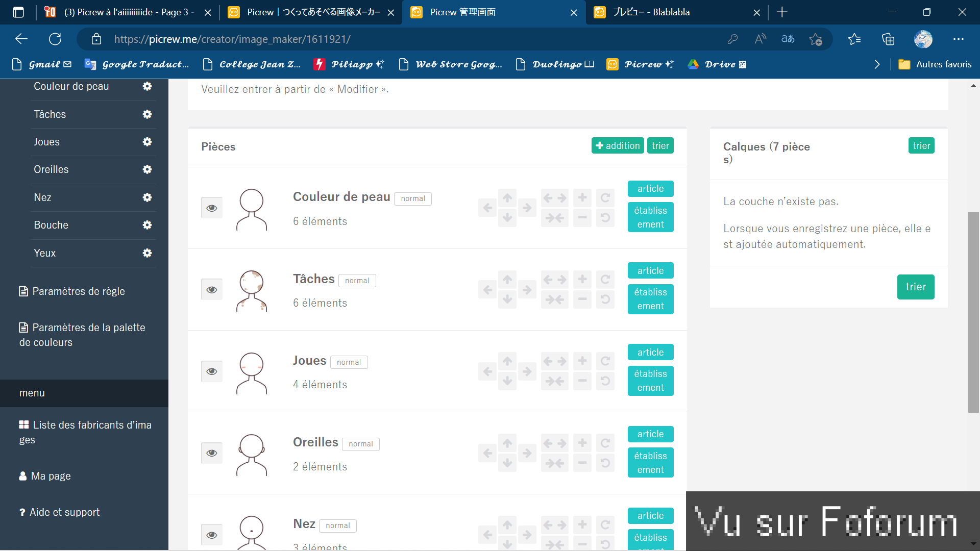
Task: Open browser settings three-dots menu
Action: 958,39
